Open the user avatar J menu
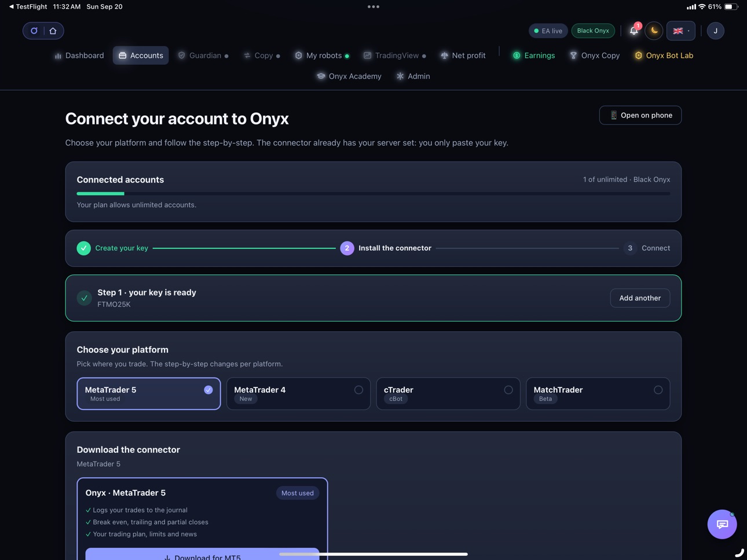Image resolution: width=747 pixels, height=560 pixels. (715, 31)
